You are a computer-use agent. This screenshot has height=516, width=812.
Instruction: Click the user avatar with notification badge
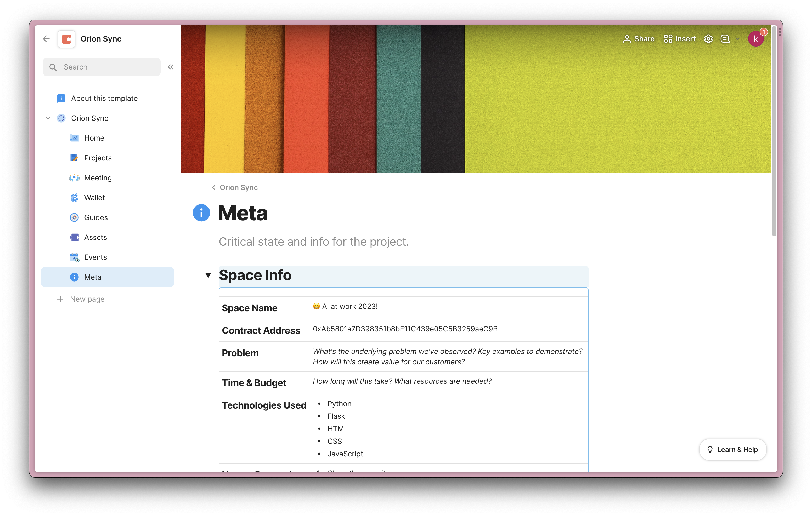(x=756, y=39)
